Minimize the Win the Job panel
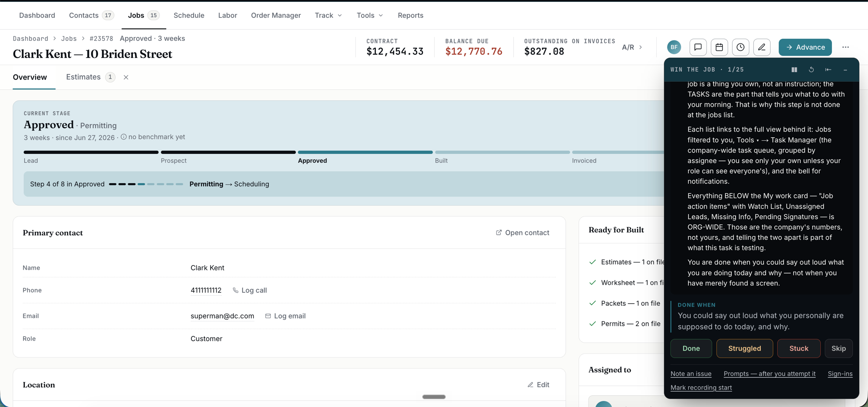 click(845, 69)
